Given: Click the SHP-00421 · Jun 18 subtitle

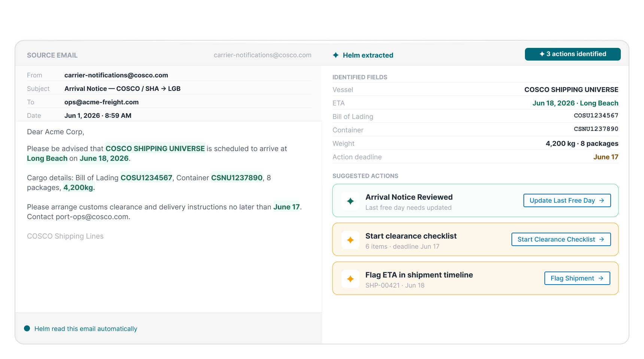Looking at the screenshot, I should point(395,285).
